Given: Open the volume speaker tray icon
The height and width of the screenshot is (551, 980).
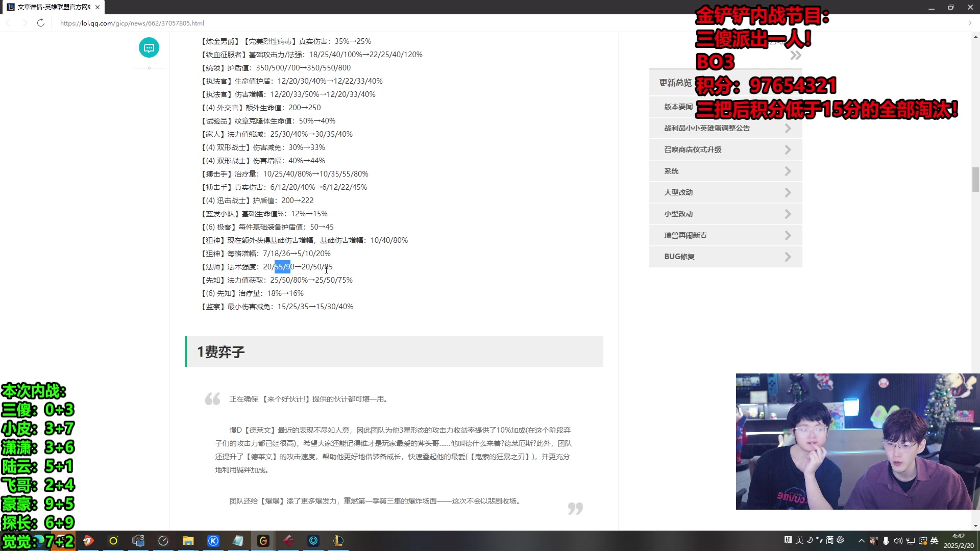Looking at the screenshot, I should [898, 541].
